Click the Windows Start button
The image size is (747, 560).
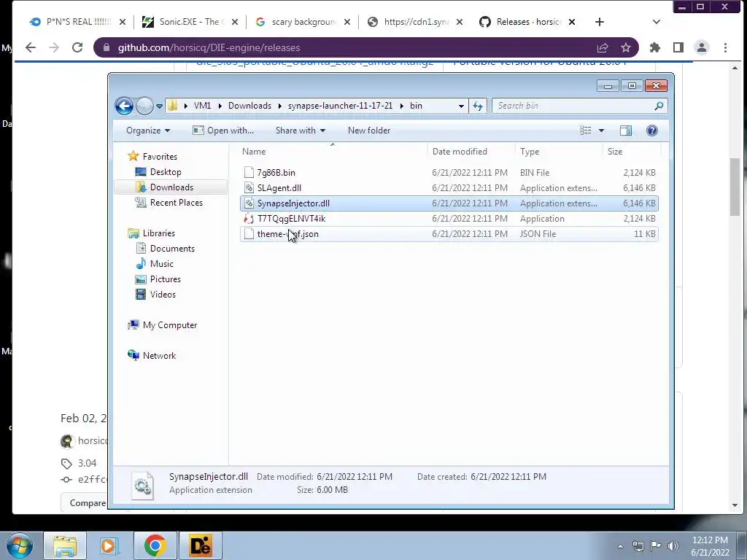20,545
